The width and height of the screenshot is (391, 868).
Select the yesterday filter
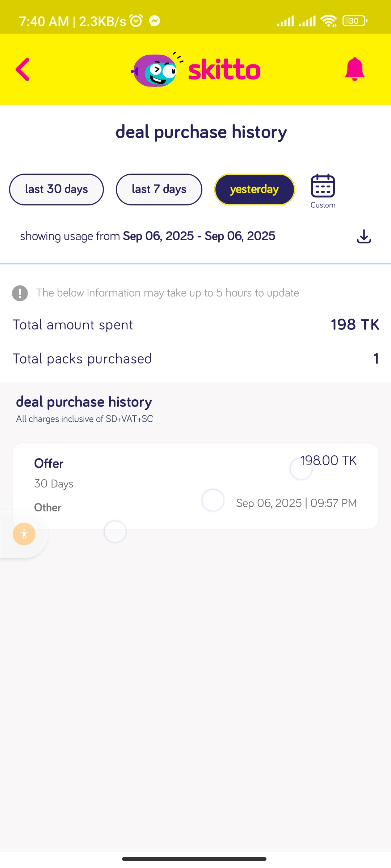pos(255,189)
